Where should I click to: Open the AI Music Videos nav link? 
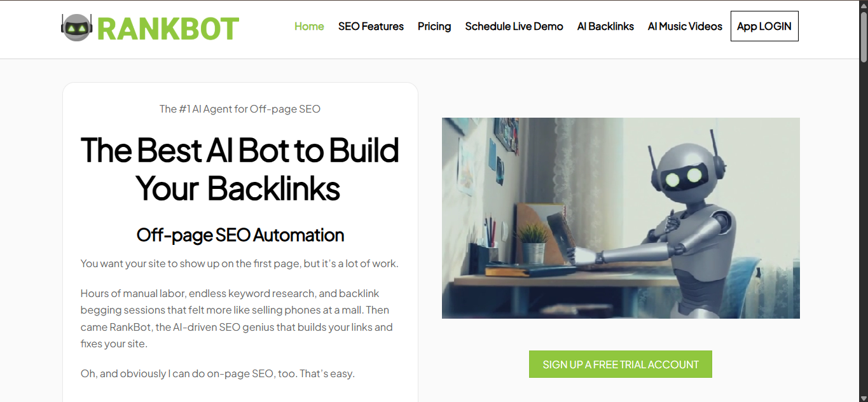[685, 26]
